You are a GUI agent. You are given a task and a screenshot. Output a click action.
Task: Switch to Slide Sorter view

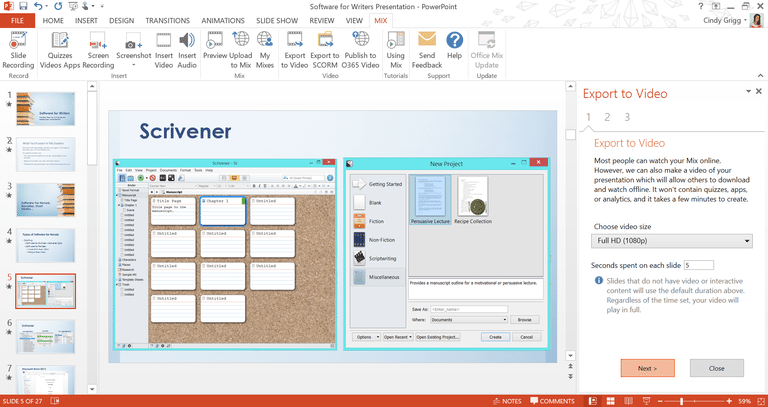pyautogui.click(x=610, y=401)
